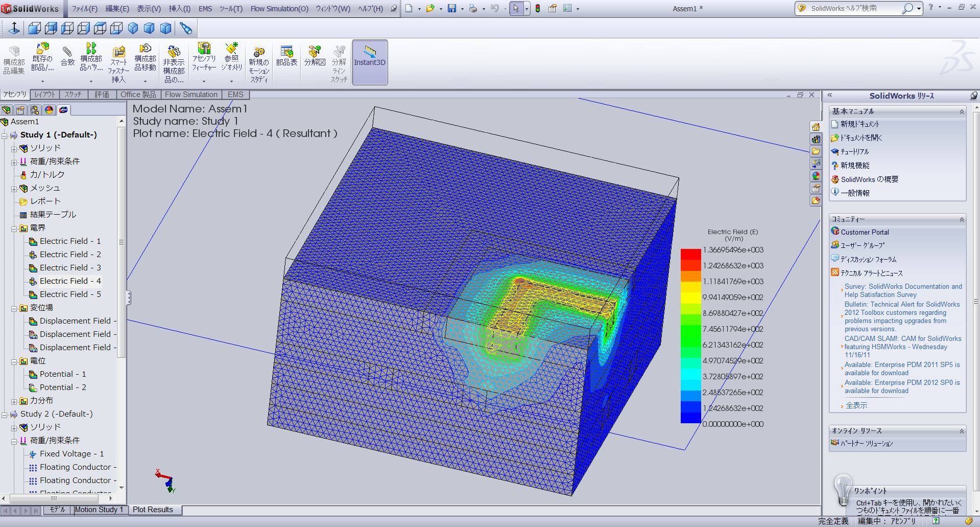Collapse the コミュニティー panel section
Image resolution: width=980 pixels, height=527 pixels.
coord(962,219)
